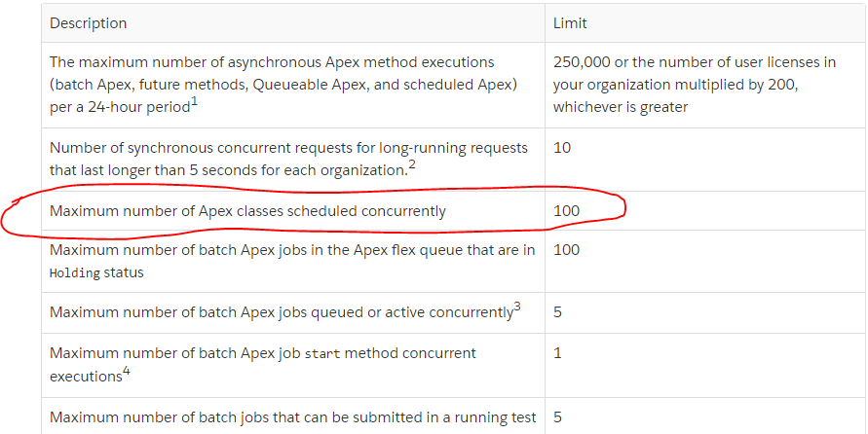Viewport: 868px width, 434px height.
Task: Select the asynchronous Apex method executions description
Action: point(272,84)
